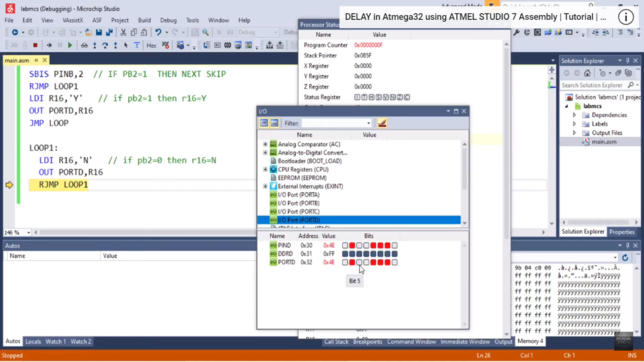Stop debugging with the red square
This screenshot has width=644, height=362.
35,46
